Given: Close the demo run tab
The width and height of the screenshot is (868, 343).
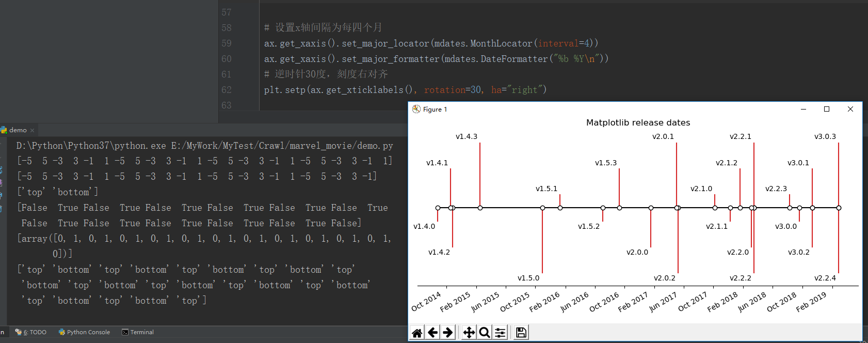Looking at the screenshot, I should pos(32,130).
